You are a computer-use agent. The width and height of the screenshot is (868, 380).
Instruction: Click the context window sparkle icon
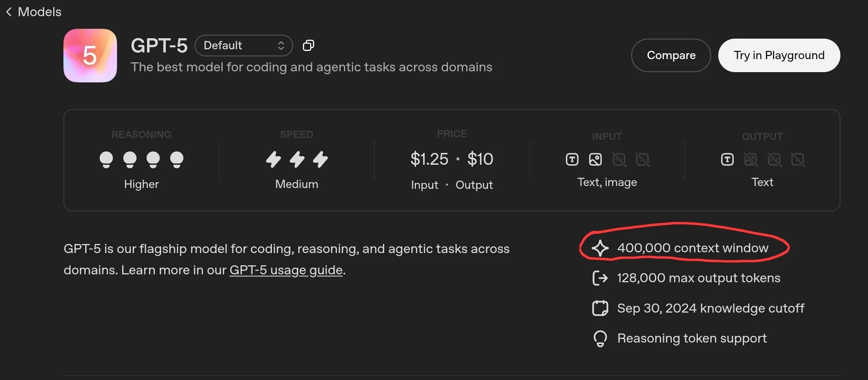click(x=600, y=248)
